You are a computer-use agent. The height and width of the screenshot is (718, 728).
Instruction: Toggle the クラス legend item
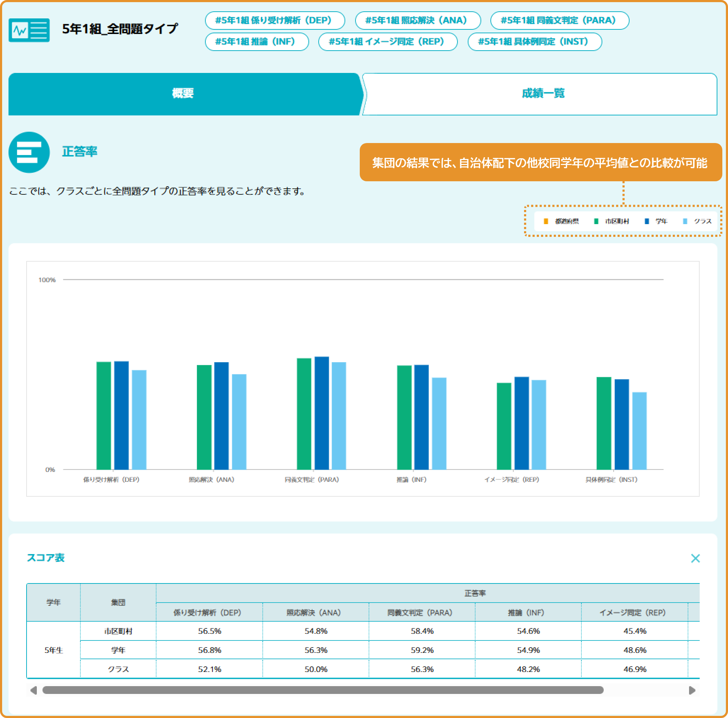(698, 221)
